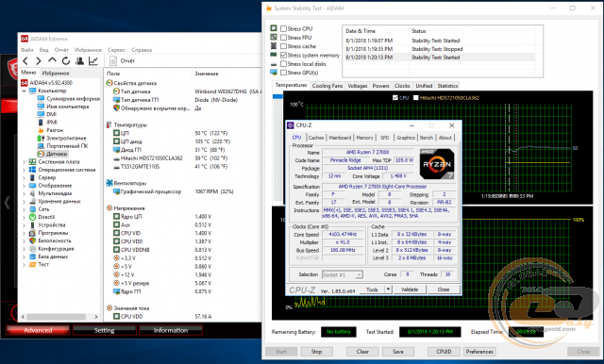Expand the Отображение tree node

[24, 186]
